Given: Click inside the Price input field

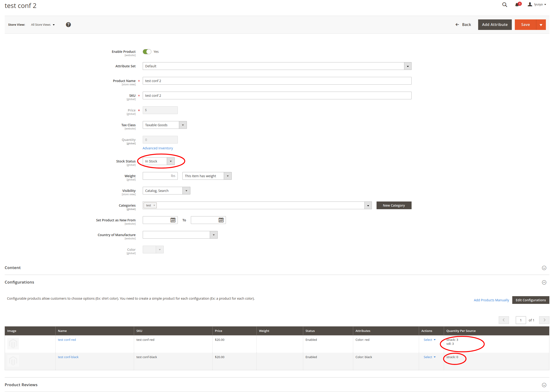Looking at the screenshot, I should click(x=160, y=110).
